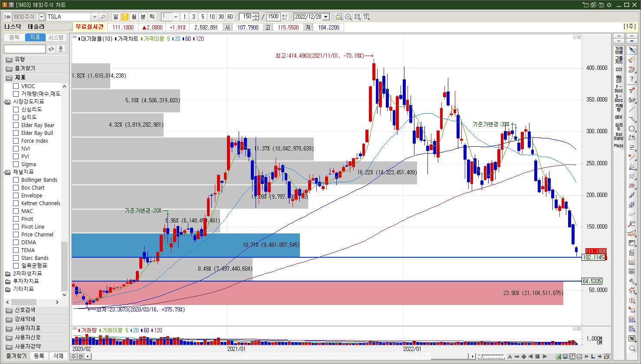Click the AUTO trend line icon
The image size is (641, 364).
632,233
